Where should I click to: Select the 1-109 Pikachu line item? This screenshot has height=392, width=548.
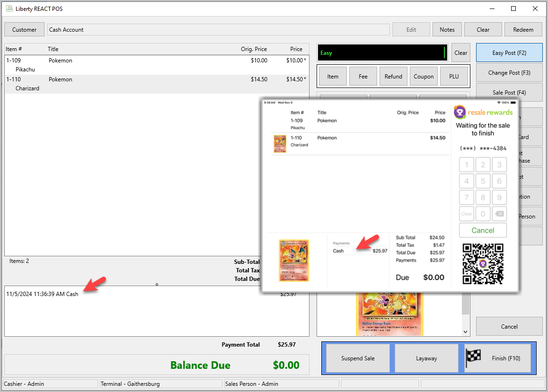point(156,65)
